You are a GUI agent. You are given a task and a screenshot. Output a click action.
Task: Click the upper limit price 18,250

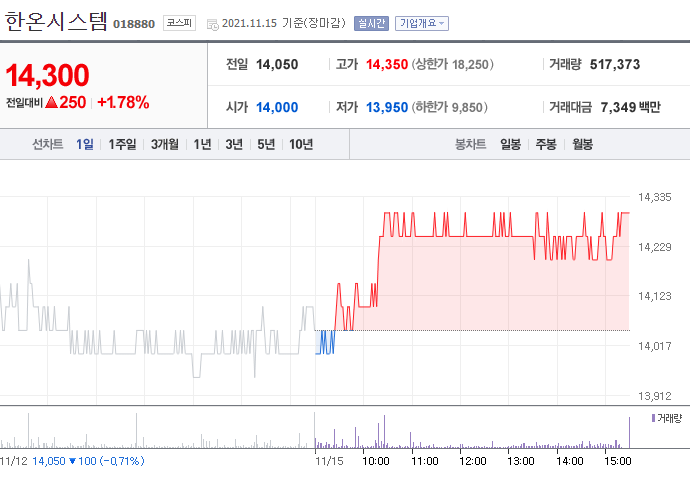click(x=470, y=65)
